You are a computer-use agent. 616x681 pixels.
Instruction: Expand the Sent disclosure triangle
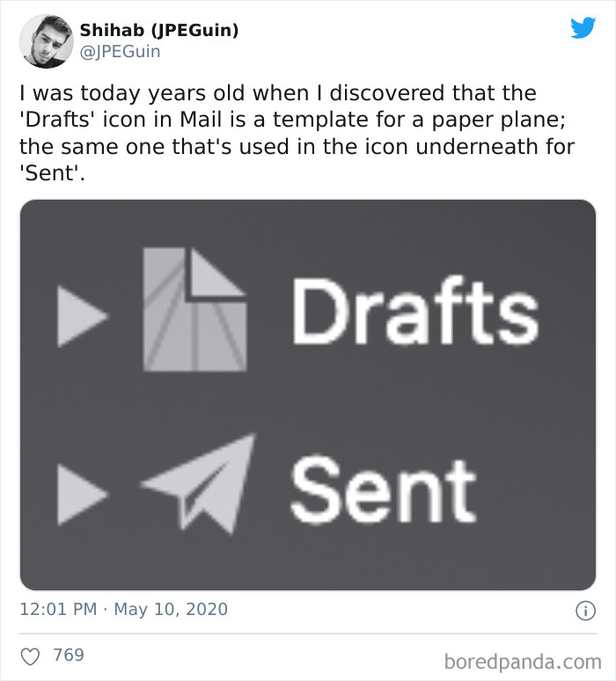[82, 494]
